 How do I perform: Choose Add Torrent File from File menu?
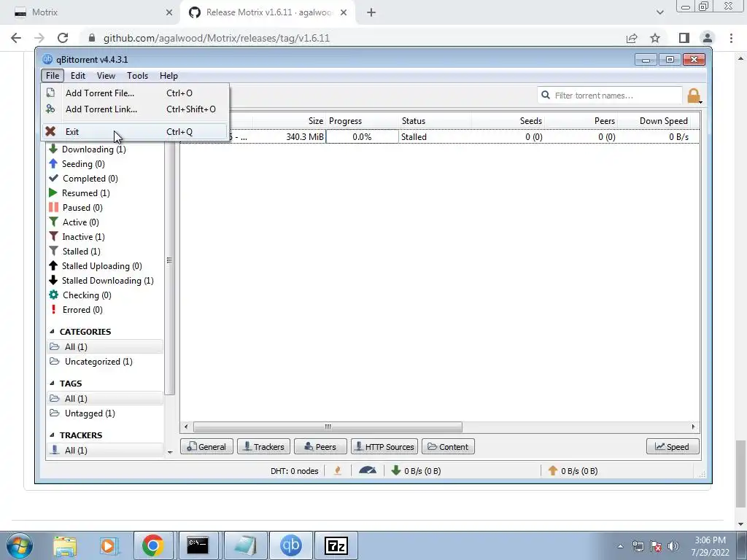click(135, 93)
